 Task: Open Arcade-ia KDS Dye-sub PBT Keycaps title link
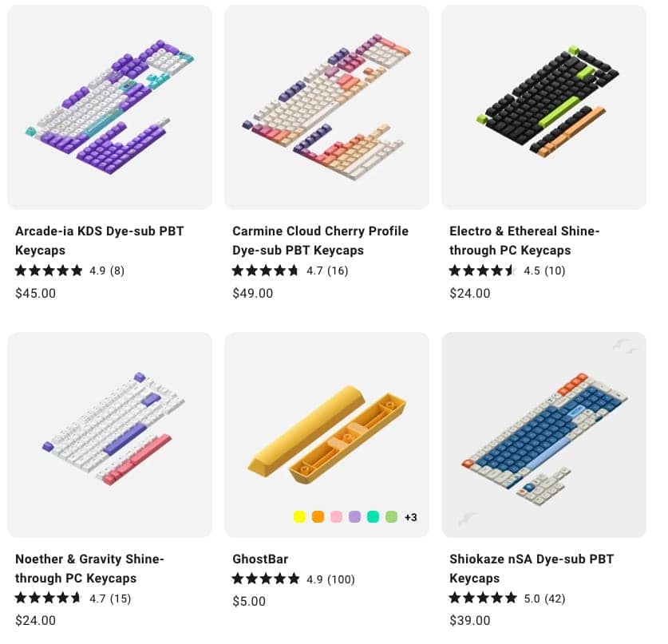pos(100,241)
